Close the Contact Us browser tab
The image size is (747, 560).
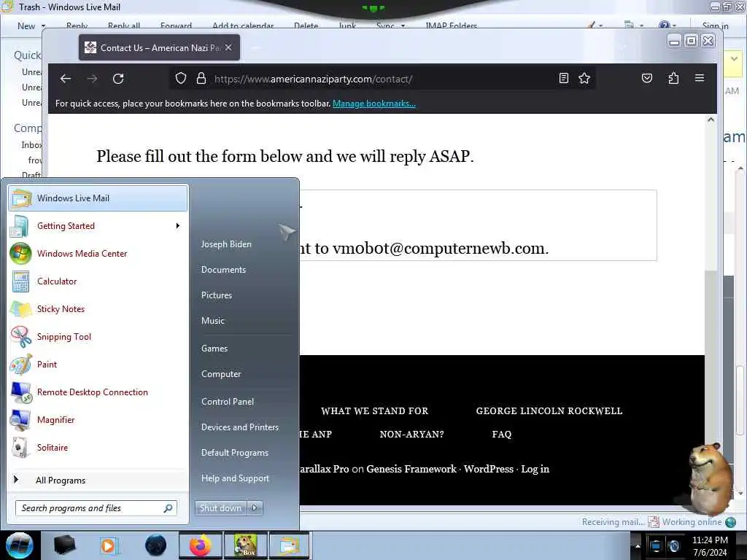tap(228, 47)
